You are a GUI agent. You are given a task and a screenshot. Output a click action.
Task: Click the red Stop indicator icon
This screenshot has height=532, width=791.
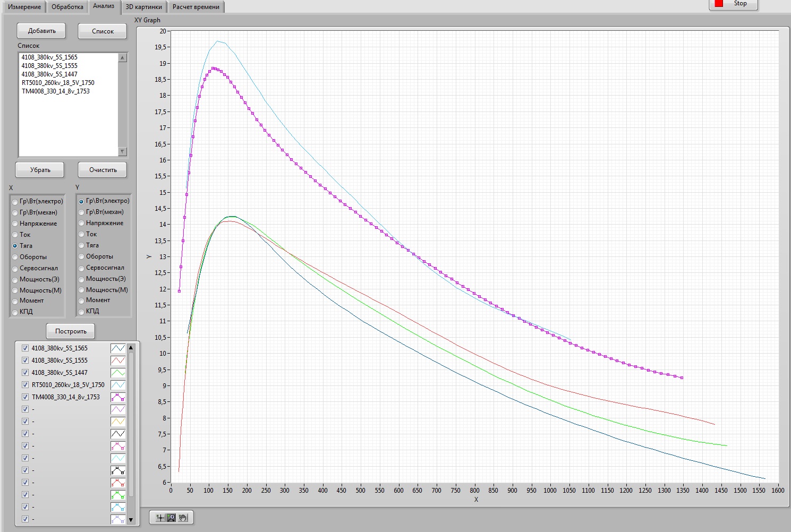(719, 4)
